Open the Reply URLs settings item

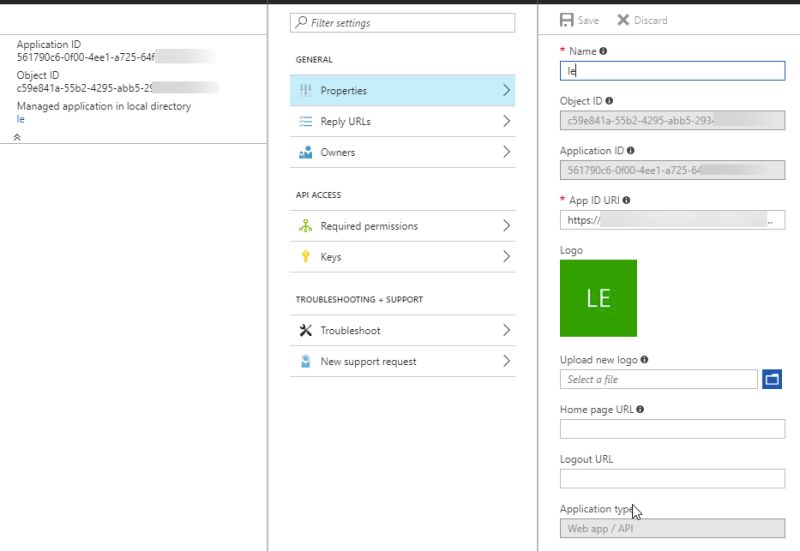click(403, 121)
